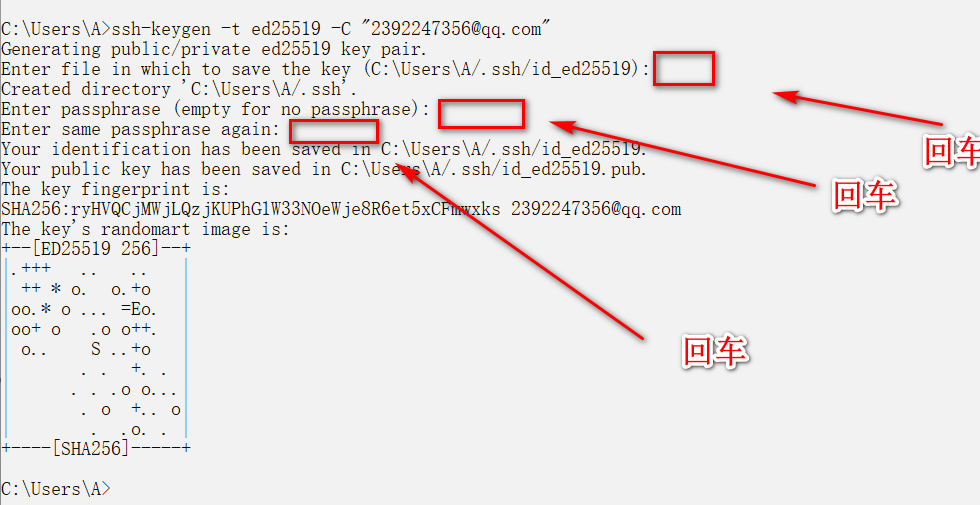The width and height of the screenshot is (980, 505).
Task: Click the top-right 回车 label
Action: pyautogui.click(x=952, y=151)
